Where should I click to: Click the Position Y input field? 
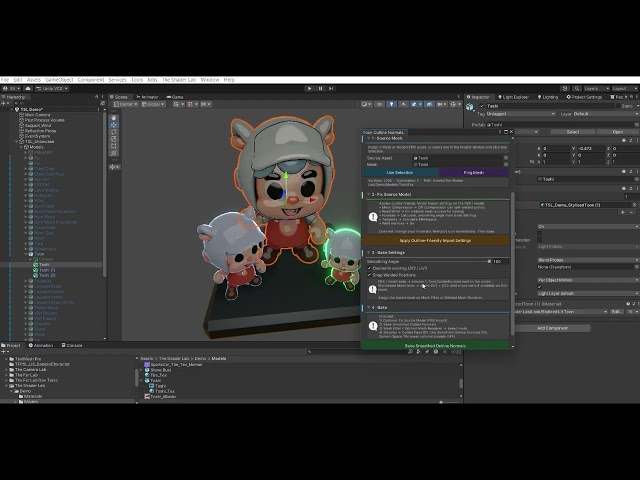click(591, 149)
